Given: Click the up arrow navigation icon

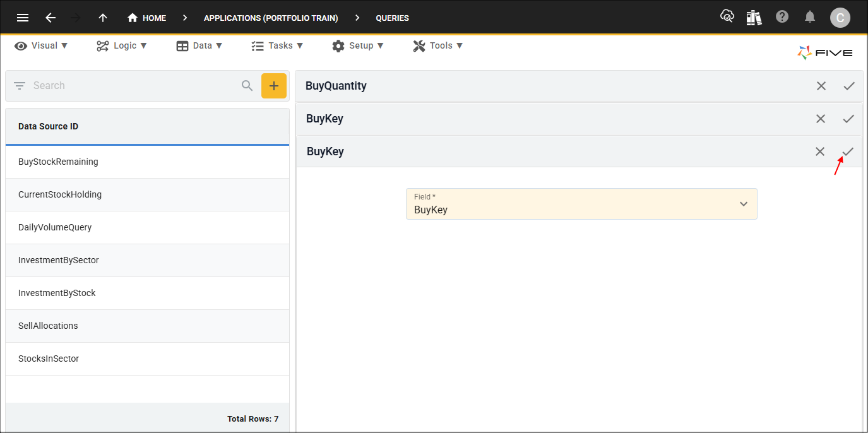Looking at the screenshot, I should pyautogui.click(x=103, y=18).
